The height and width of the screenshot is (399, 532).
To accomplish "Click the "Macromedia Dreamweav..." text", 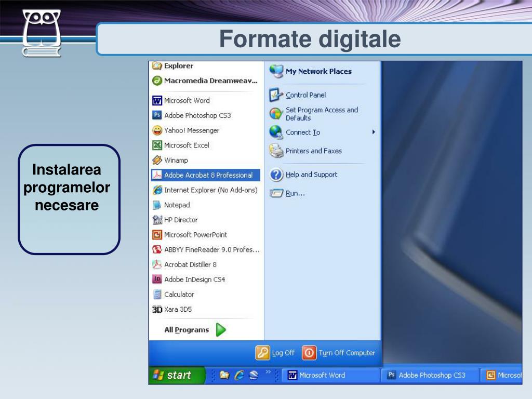I will (x=211, y=81).
